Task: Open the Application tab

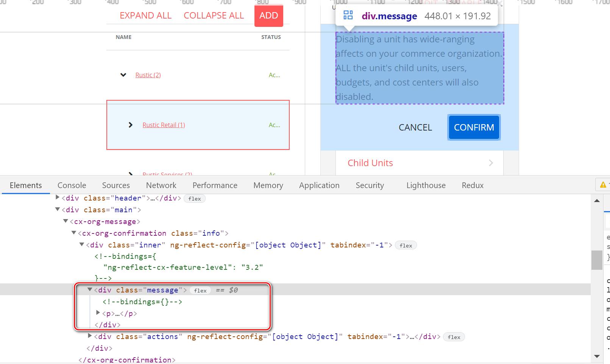Action: (x=319, y=185)
